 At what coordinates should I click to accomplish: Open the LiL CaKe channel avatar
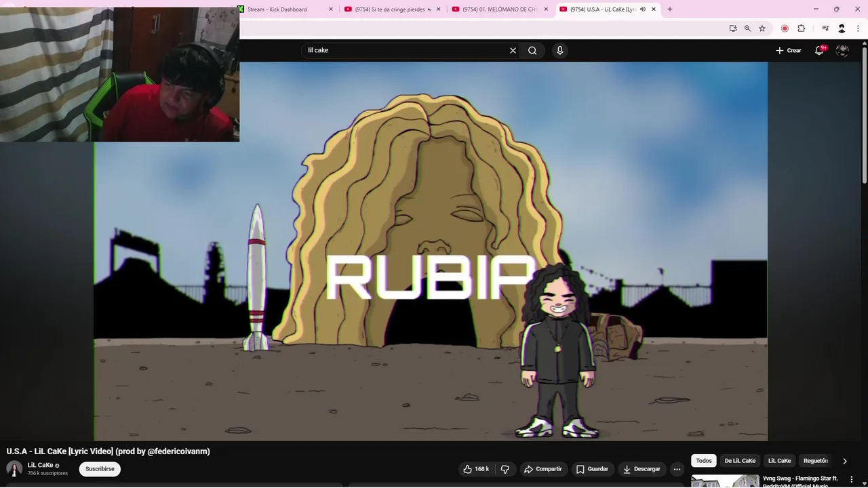click(14, 469)
